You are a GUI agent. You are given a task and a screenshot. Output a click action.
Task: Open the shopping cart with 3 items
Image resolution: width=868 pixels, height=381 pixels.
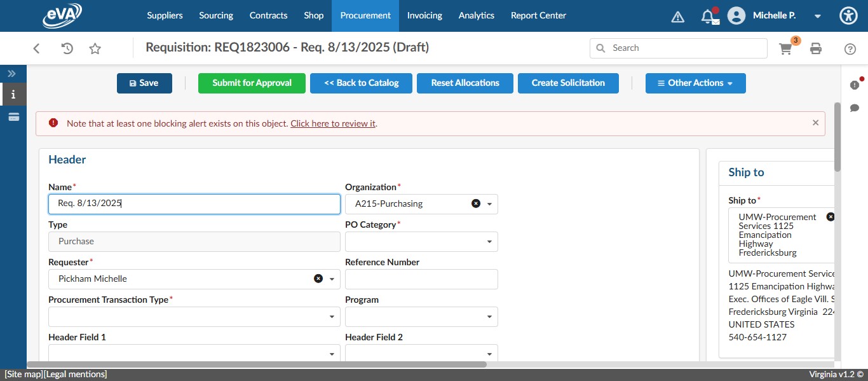(785, 48)
